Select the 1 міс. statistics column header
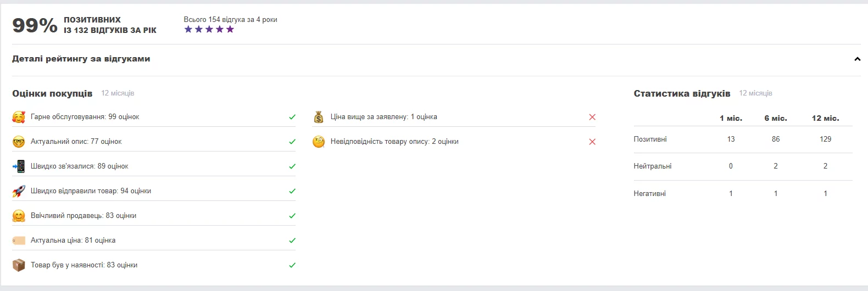The image size is (868, 291). (x=731, y=118)
